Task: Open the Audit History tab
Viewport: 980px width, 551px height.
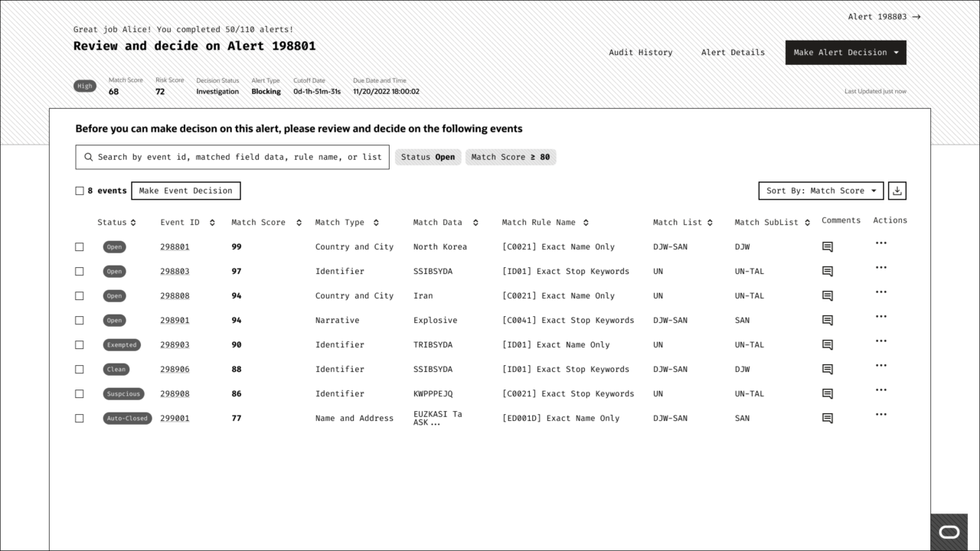Action: [x=640, y=53]
